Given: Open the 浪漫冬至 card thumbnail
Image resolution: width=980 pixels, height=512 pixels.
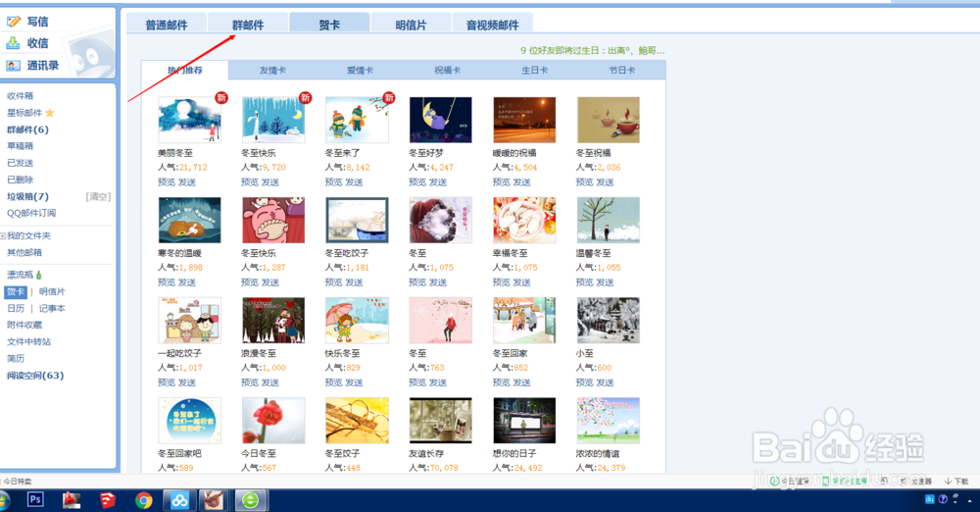Looking at the screenshot, I should (273, 321).
